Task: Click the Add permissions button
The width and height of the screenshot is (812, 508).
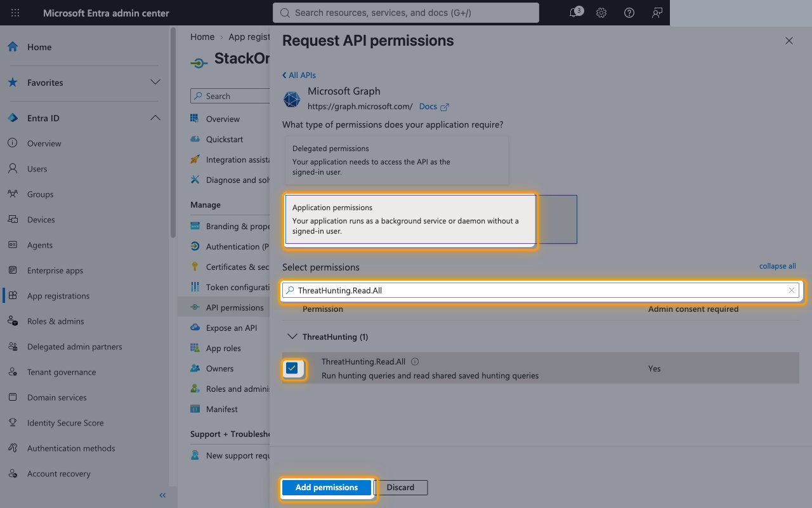Action: 327,488
